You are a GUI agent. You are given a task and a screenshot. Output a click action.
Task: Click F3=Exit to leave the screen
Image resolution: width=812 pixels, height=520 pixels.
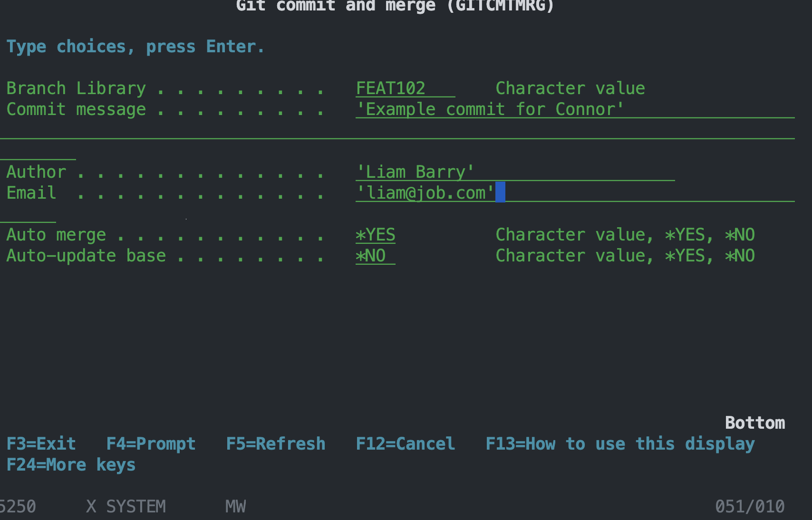[x=40, y=443]
